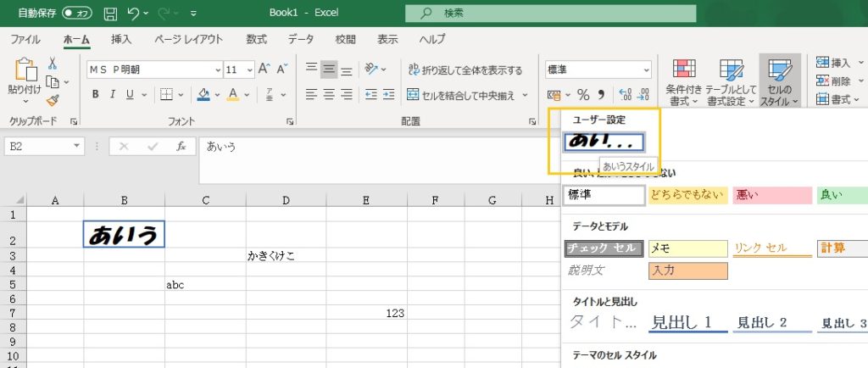Click the increase indent icon

pyautogui.click(x=391, y=94)
